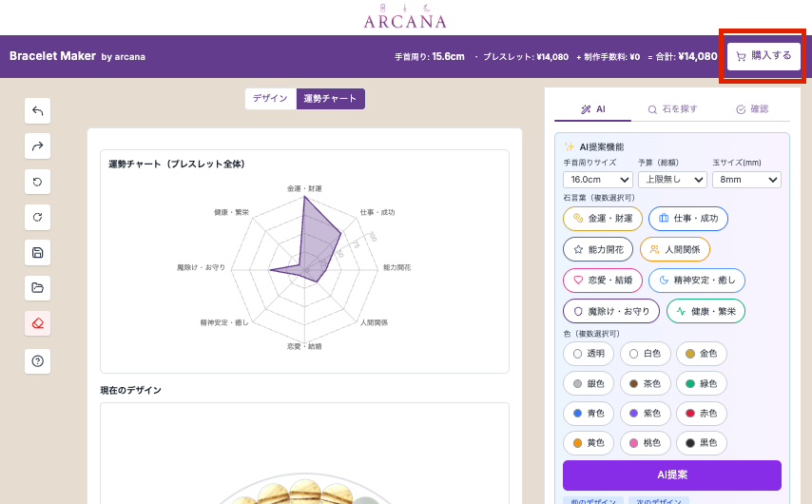The image size is (812, 504).
Task: Click the open folder icon
Action: 38,288
